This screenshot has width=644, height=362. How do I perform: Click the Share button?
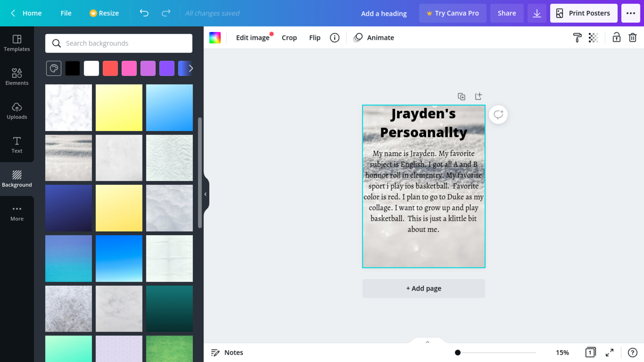[x=507, y=13]
